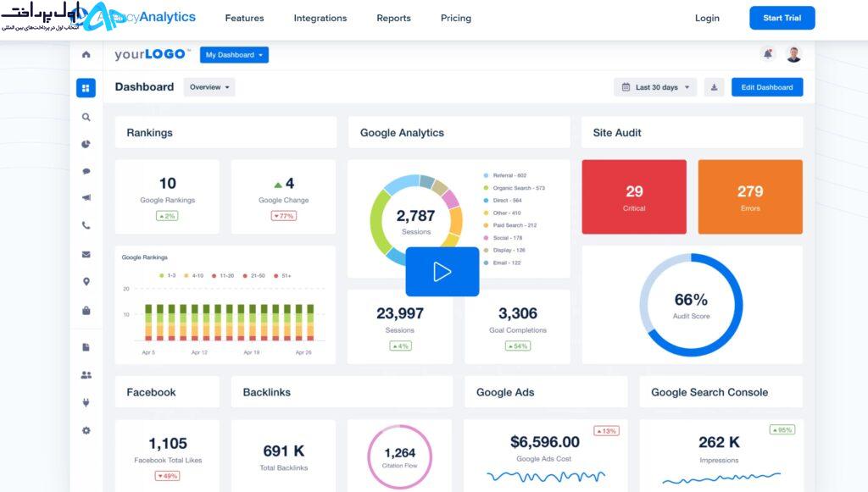Open the Features menu item
Screen dimensions: 868x492
244,19
